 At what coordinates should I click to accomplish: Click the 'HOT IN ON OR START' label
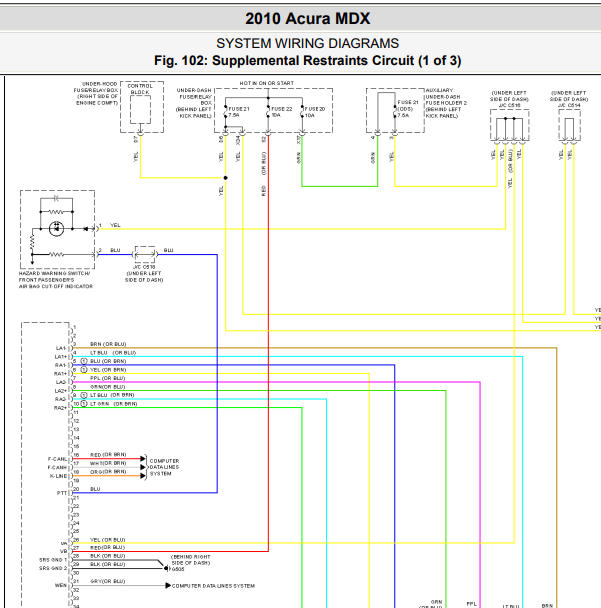pos(267,83)
